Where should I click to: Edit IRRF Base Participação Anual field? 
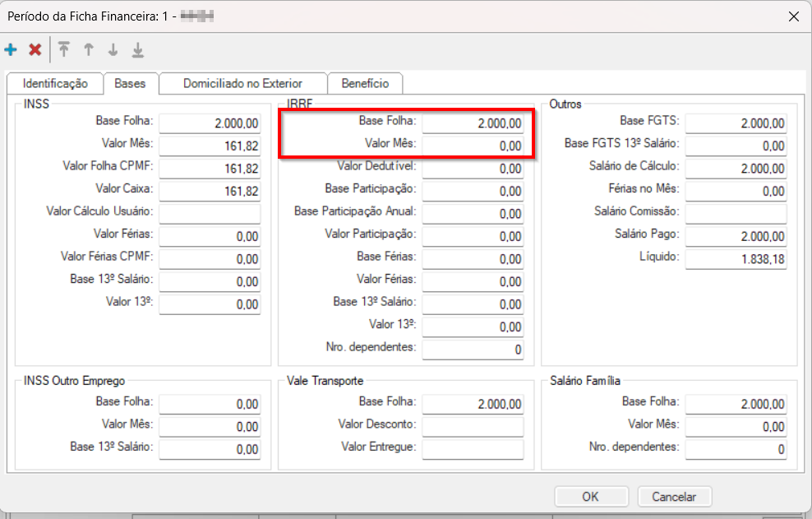473,214
